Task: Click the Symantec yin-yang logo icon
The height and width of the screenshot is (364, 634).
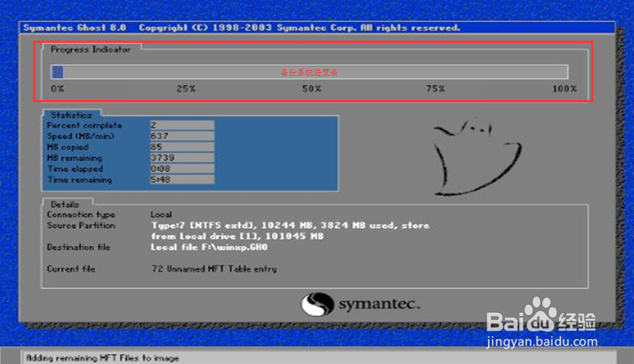Action: click(317, 304)
